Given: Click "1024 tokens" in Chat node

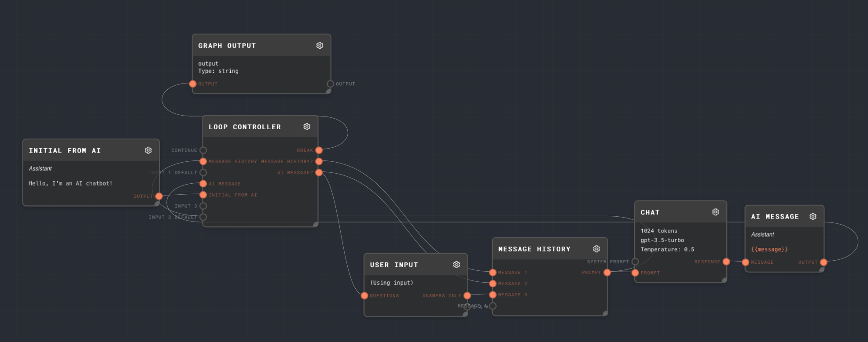Looking at the screenshot, I should point(659,231).
